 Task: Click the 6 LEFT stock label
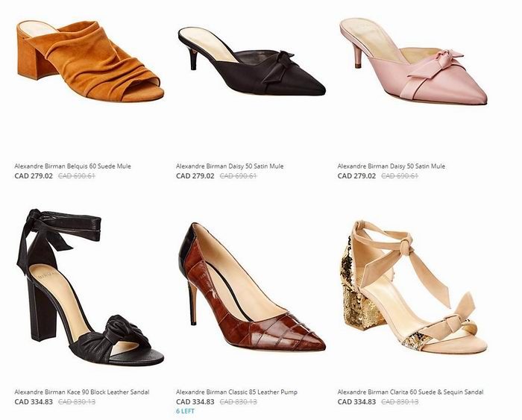pos(185,411)
